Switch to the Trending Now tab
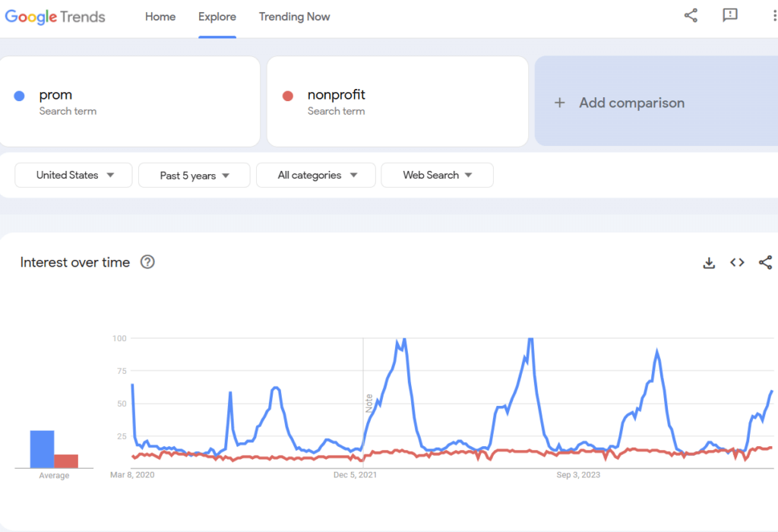Viewport: 778px width, 532px height. click(x=294, y=17)
